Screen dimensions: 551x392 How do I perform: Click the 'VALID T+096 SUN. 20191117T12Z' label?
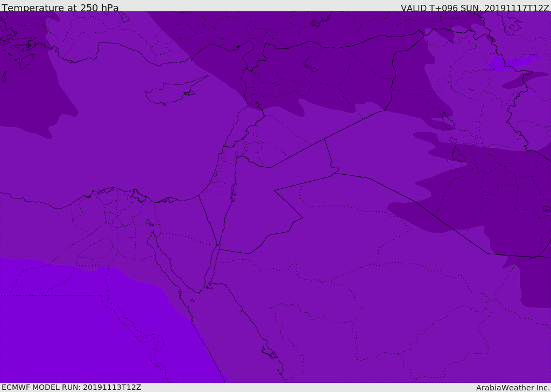475,8
